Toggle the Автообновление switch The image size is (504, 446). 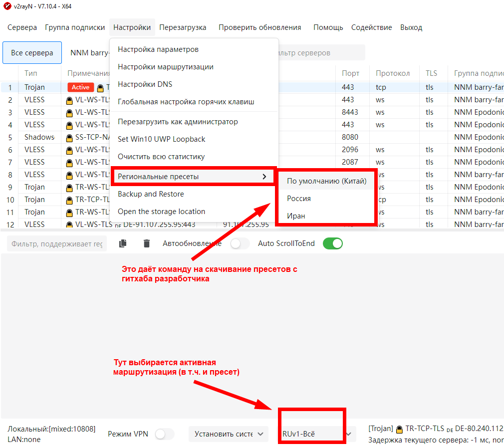pyautogui.click(x=240, y=243)
